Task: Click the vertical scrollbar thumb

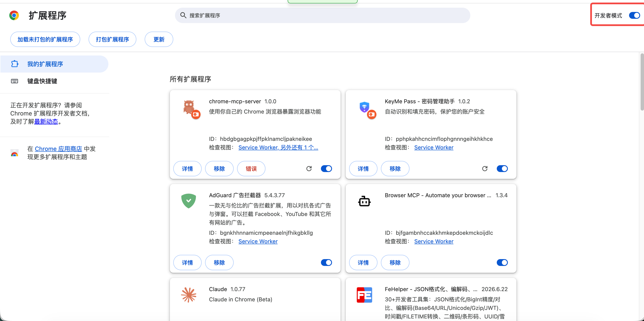Action: coord(642,82)
